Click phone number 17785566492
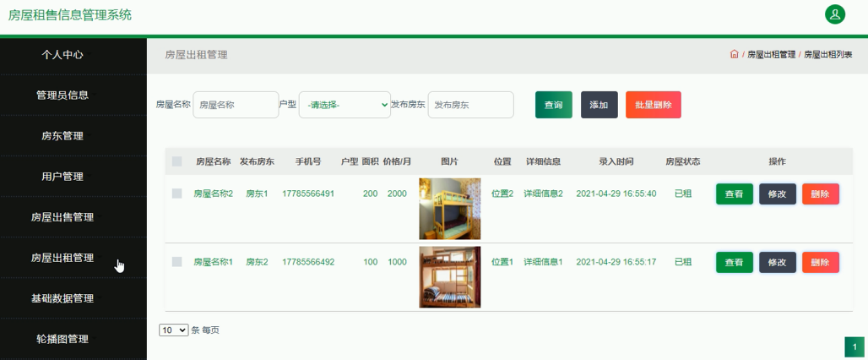Viewport: 868px width, 360px height. click(x=308, y=262)
